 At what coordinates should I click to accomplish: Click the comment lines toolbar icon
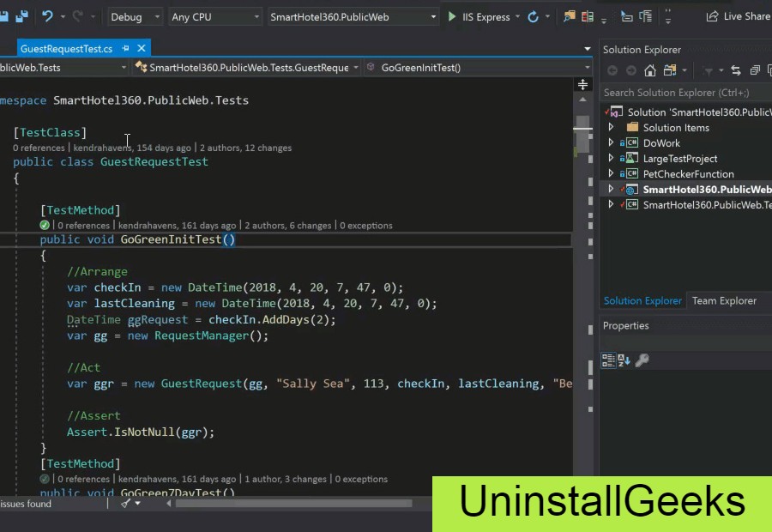click(645, 17)
